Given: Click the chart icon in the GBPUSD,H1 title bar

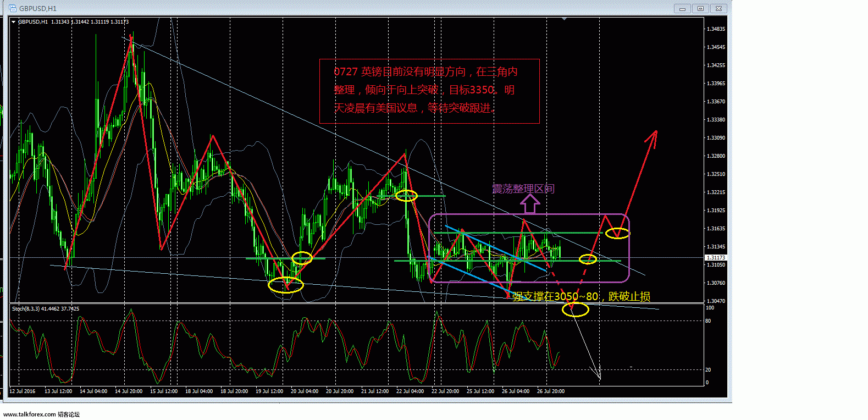Looking at the screenshot, I should point(13,8).
